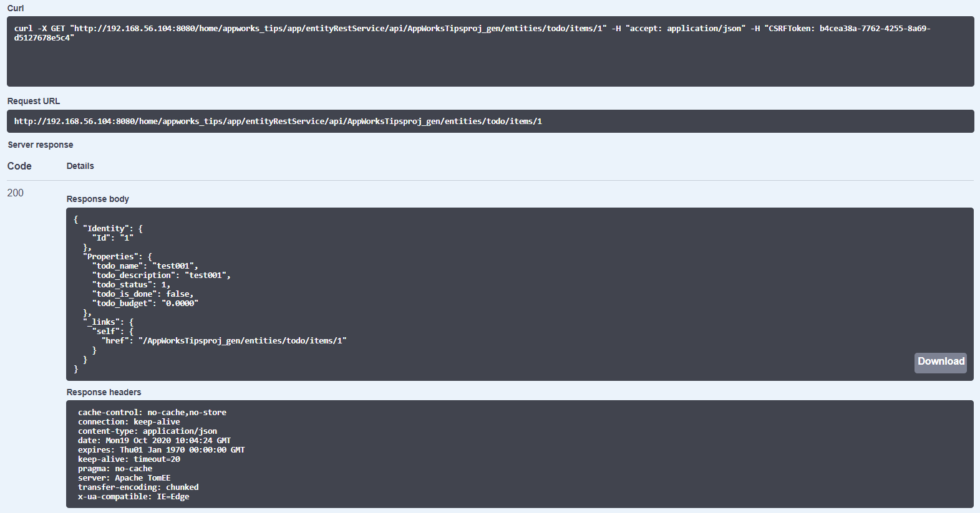Viewport: 980px width, 513px height.
Task: Click the "Identity" key in the JSON
Action: 106,229
